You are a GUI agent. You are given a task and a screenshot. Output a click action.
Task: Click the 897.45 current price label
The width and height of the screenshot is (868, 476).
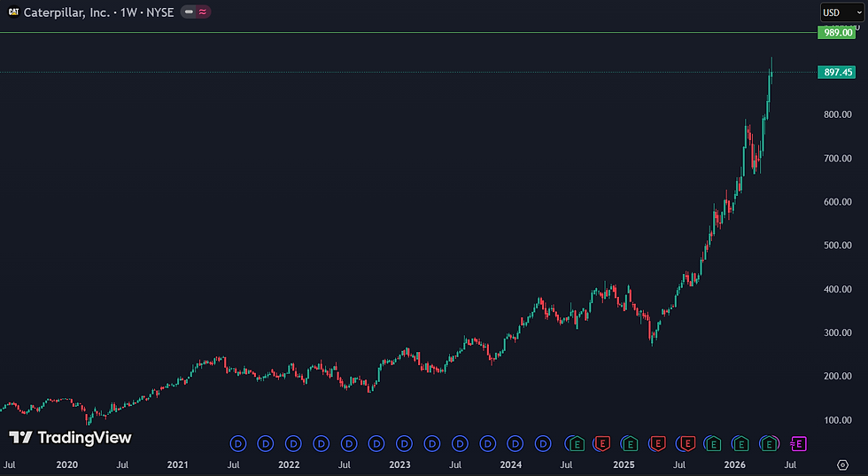pyautogui.click(x=836, y=72)
